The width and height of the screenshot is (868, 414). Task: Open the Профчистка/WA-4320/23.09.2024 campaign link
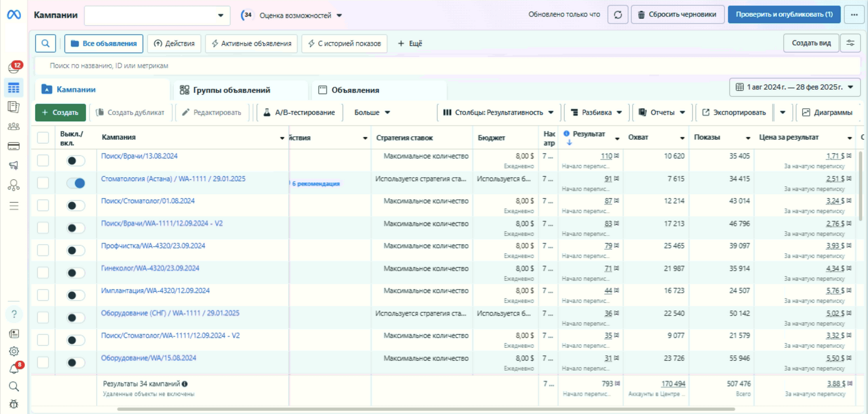point(153,246)
